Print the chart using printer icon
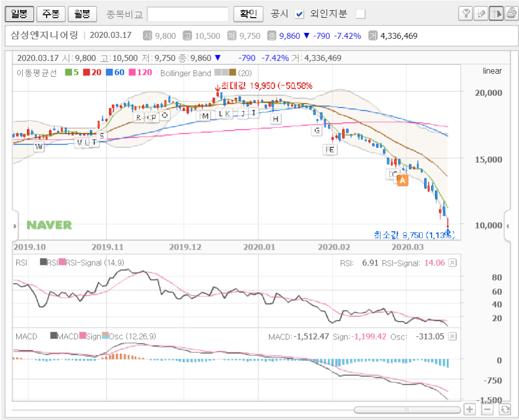 pyautogui.click(x=511, y=14)
